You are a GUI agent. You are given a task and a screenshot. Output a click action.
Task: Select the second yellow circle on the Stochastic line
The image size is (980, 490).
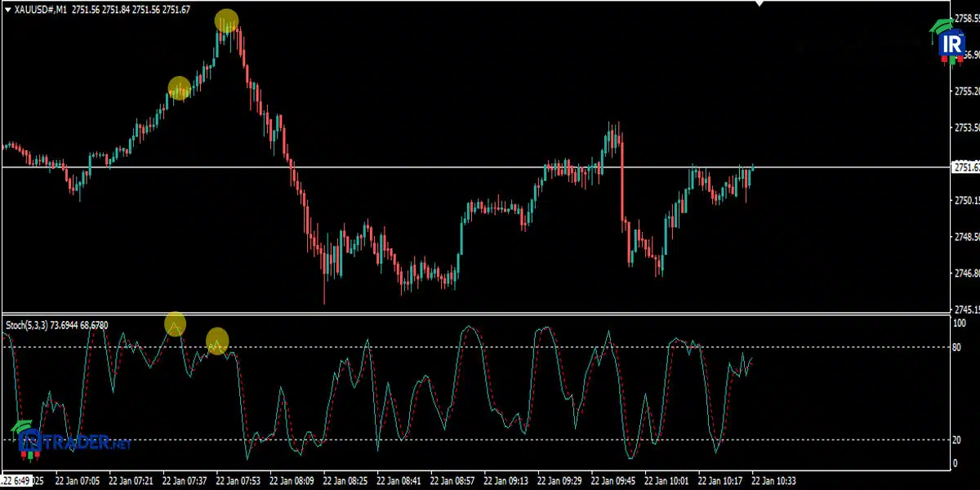[x=216, y=340]
